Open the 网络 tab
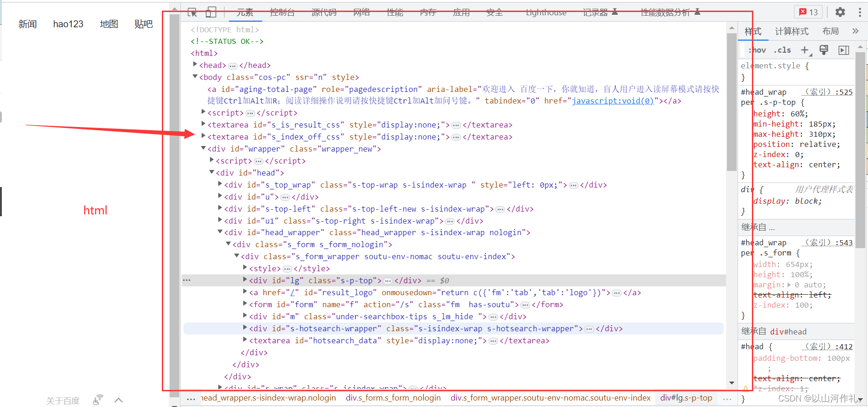Image resolution: width=868 pixels, height=407 pixels. [362, 12]
